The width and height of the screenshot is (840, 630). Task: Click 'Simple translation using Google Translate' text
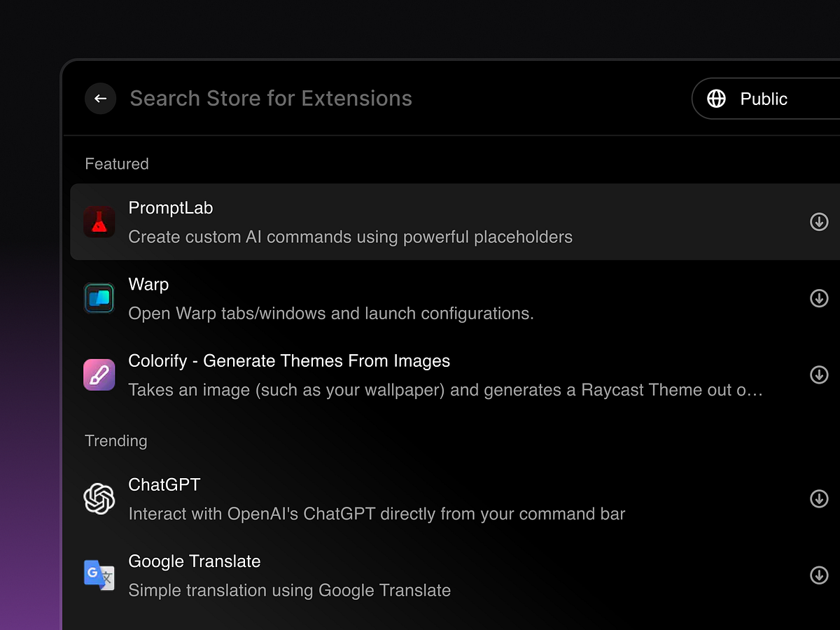coord(290,591)
